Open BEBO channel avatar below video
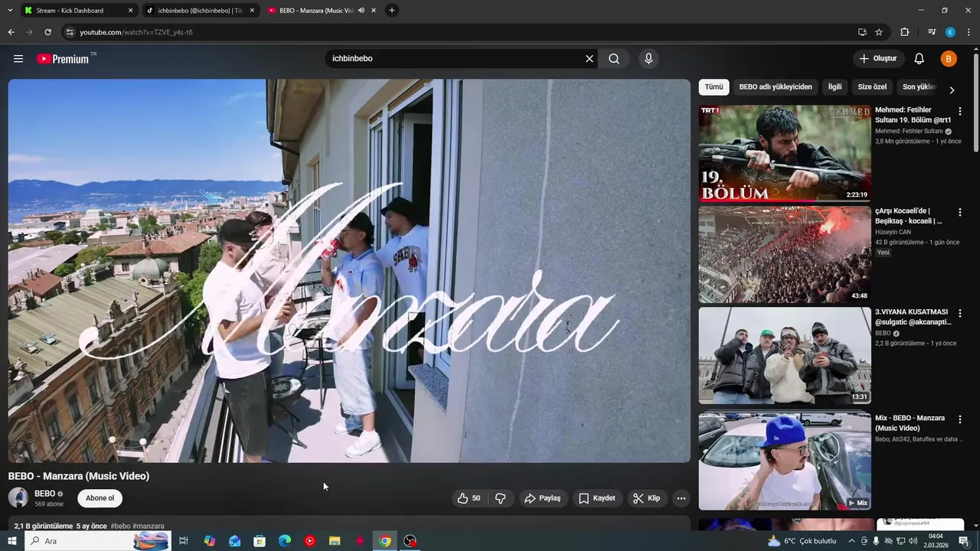 [x=18, y=497]
